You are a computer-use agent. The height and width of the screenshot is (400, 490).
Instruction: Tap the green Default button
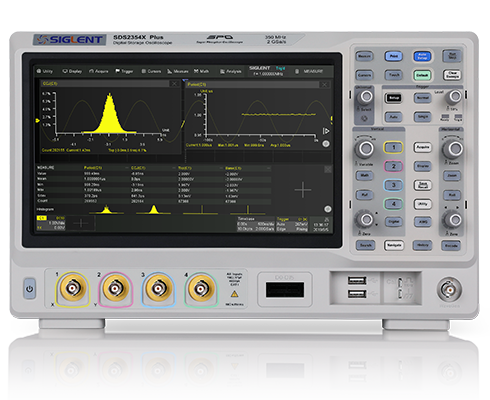[x=422, y=75]
